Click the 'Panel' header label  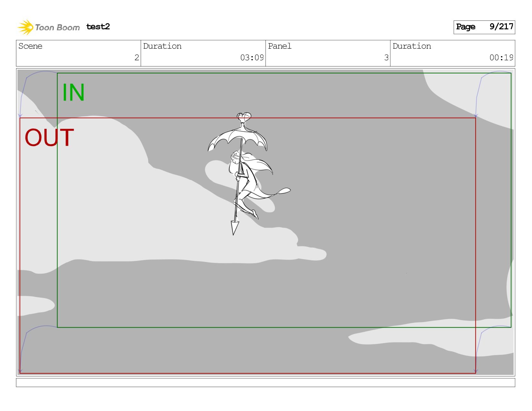tap(280, 46)
